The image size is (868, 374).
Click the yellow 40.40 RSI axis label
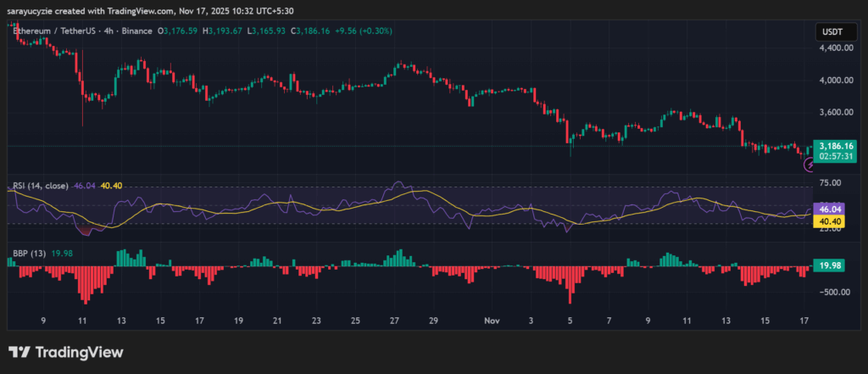(x=826, y=221)
